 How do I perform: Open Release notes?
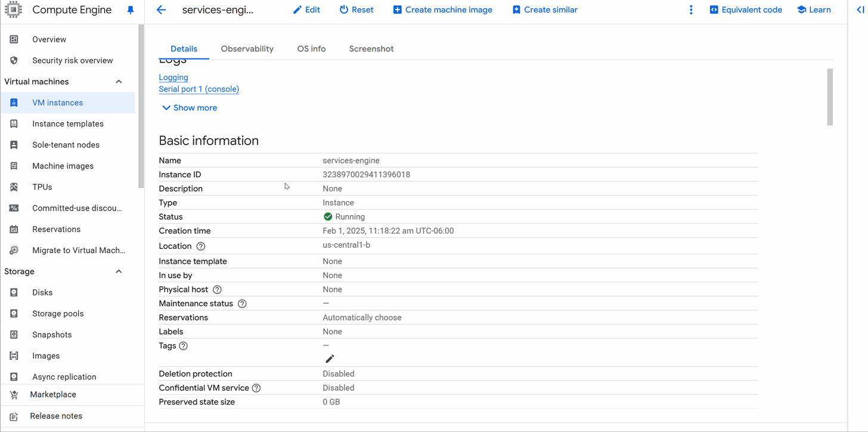(x=56, y=416)
